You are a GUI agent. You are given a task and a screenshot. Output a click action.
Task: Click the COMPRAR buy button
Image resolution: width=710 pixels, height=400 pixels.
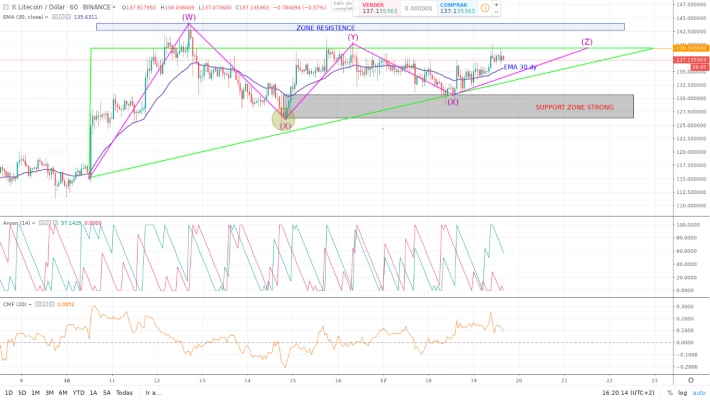(456, 8)
